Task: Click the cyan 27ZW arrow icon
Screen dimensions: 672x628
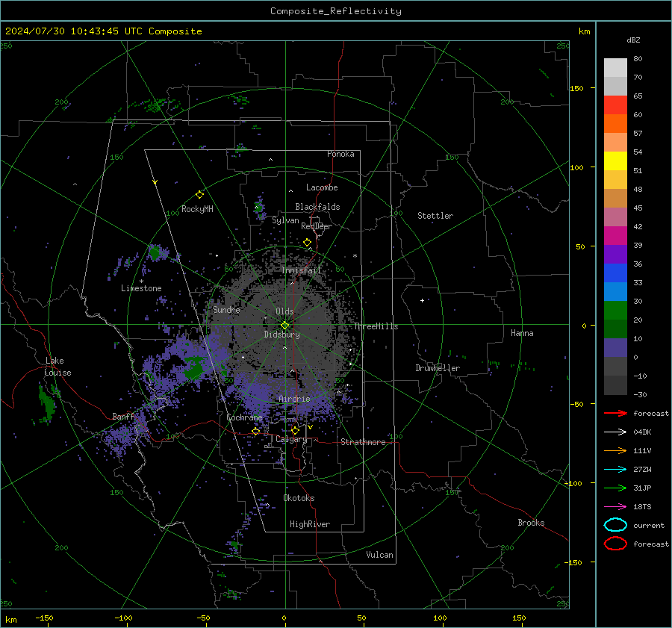Action: 615,470
